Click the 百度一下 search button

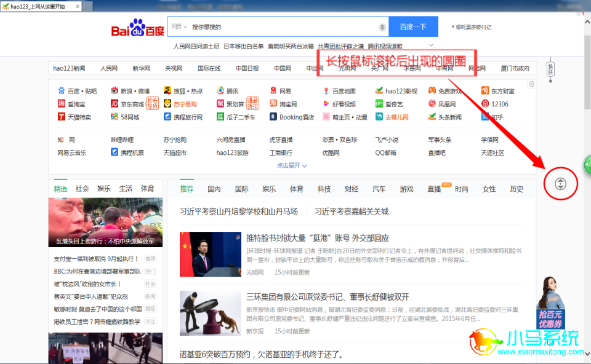[x=414, y=26]
